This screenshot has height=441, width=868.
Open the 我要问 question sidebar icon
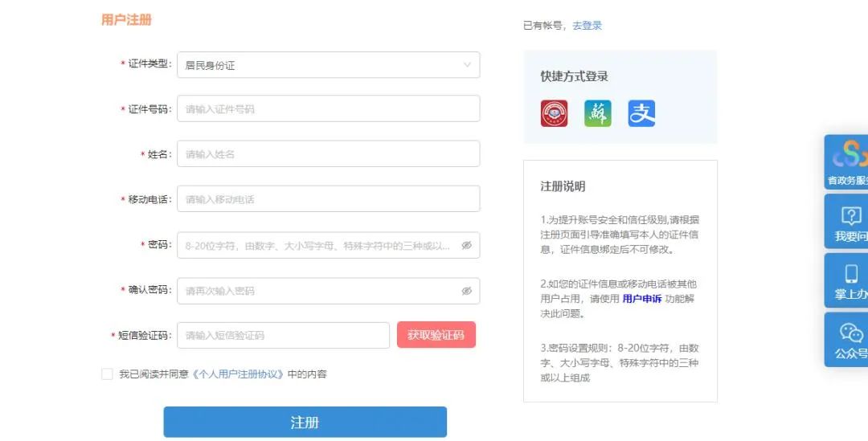(845, 222)
